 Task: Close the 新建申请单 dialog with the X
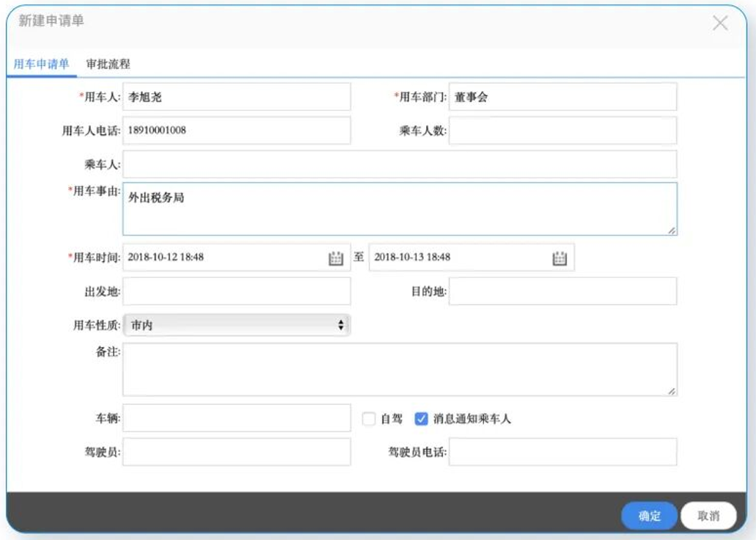click(x=720, y=23)
